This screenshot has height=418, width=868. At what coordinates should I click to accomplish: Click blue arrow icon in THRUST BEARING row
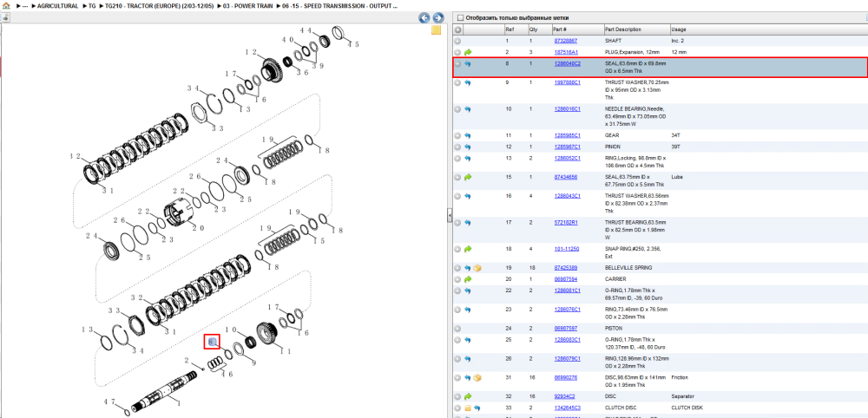[x=467, y=223]
